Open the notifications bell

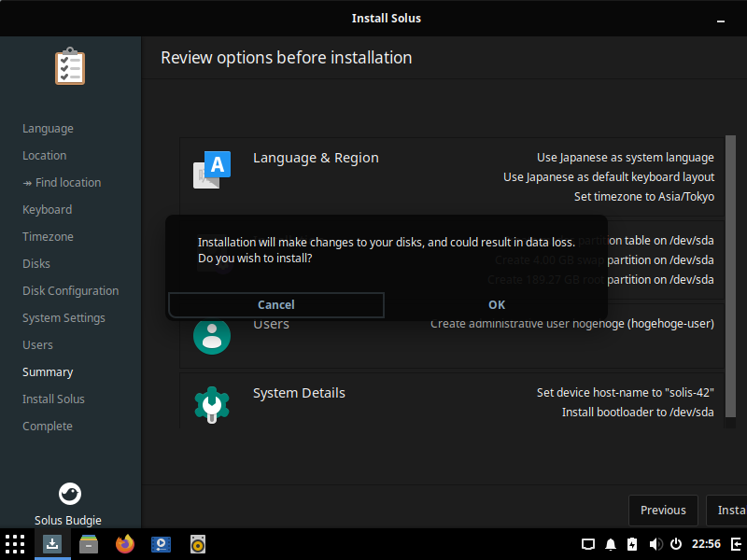click(x=611, y=544)
